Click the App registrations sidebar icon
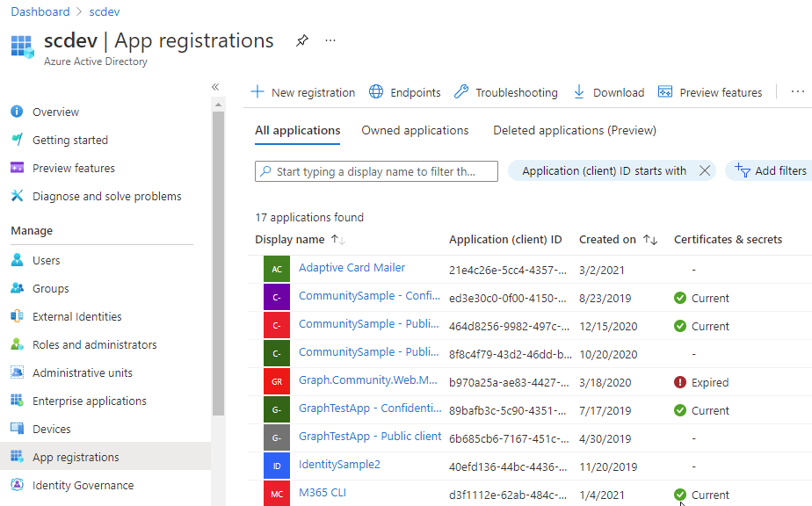This screenshot has height=506, width=812. tap(17, 456)
